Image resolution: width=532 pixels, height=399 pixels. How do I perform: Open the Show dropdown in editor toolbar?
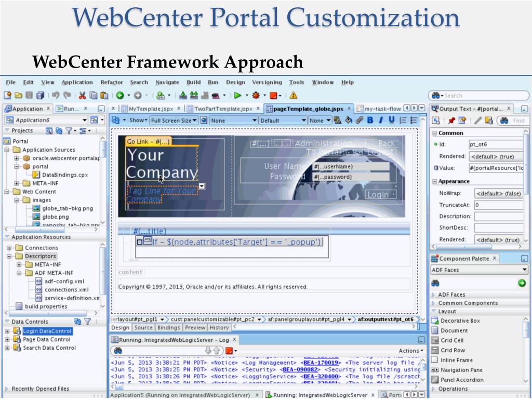(138, 120)
